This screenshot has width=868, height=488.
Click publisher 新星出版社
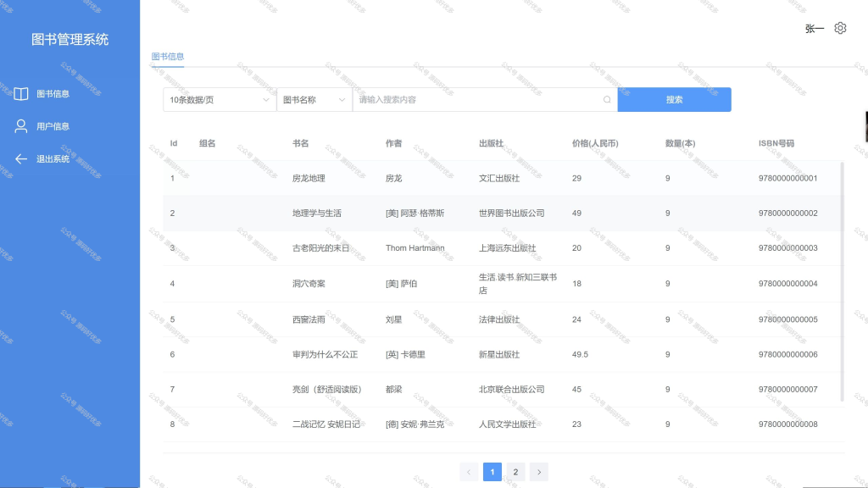pos(499,354)
